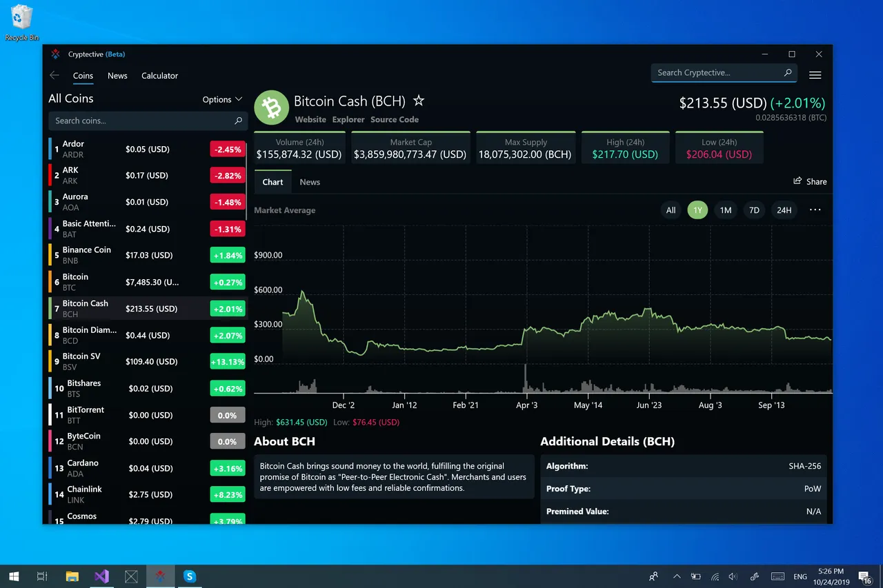Open Visual Studio from the taskbar
The width and height of the screenshot is (883, 588).
(101, 576)
